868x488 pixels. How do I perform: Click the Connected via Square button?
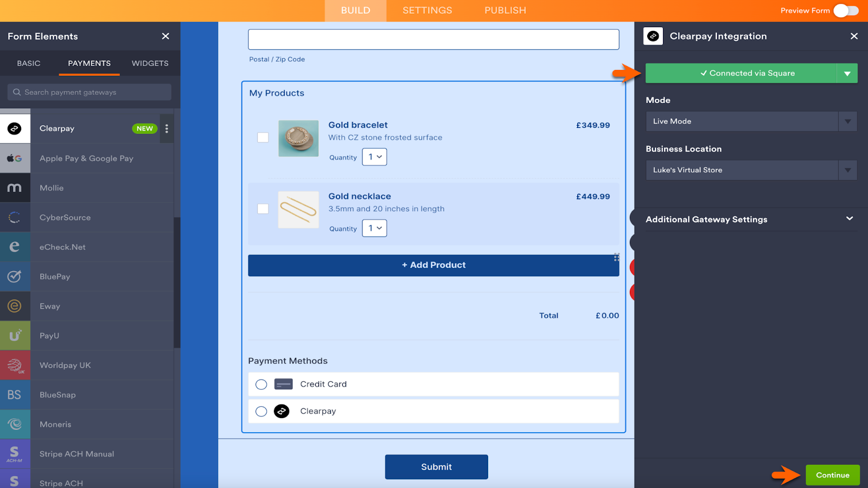pos(741,73)
